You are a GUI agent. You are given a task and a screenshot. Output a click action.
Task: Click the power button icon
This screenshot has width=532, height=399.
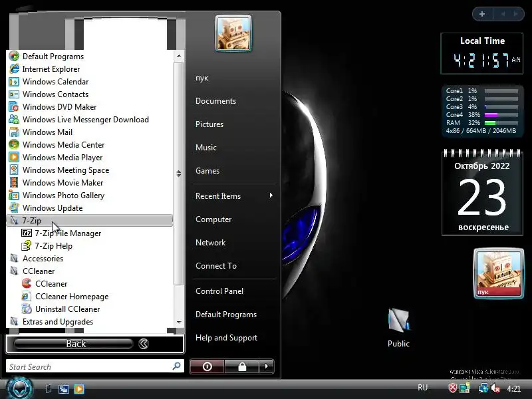pos(207,366)
